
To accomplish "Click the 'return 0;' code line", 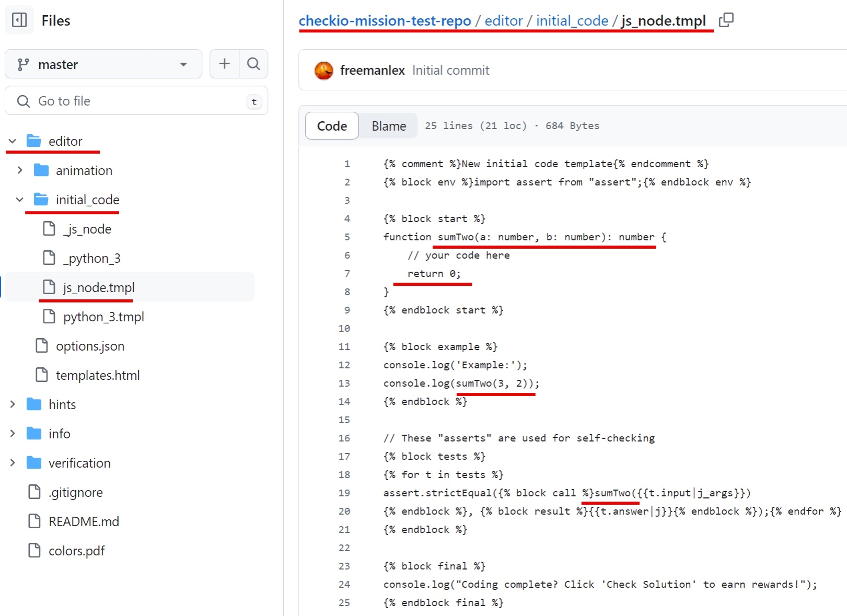I will coord(434,274).
